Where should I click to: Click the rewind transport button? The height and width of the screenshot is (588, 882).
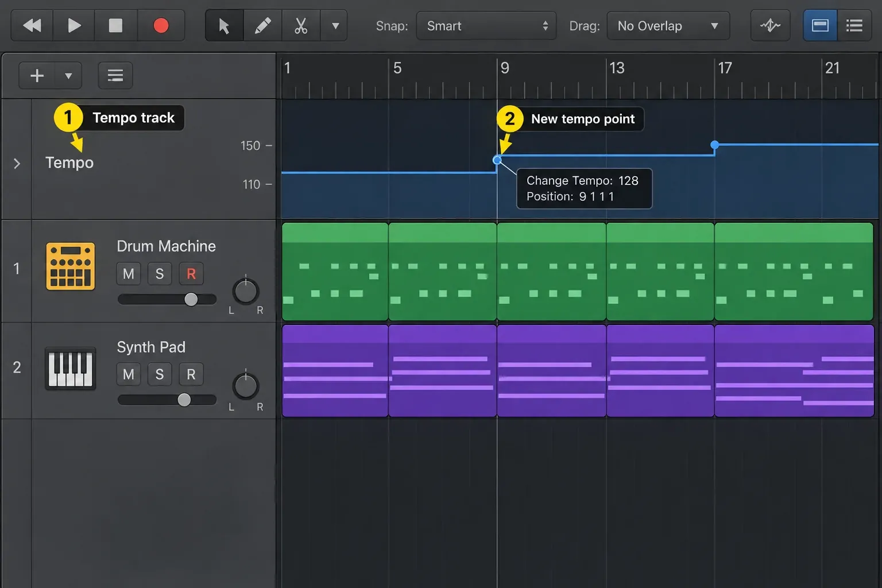[x=32, y=25]
